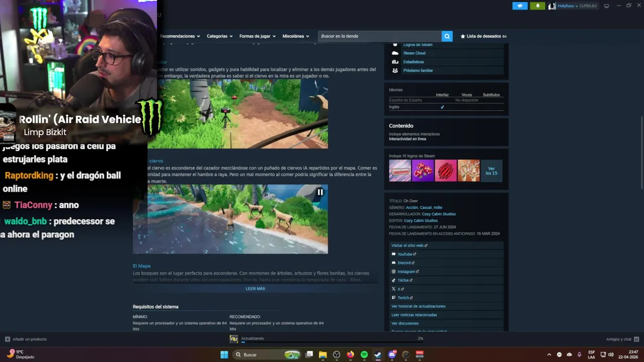
Task: Open the game's YouTube link
Action: (407, 254)
